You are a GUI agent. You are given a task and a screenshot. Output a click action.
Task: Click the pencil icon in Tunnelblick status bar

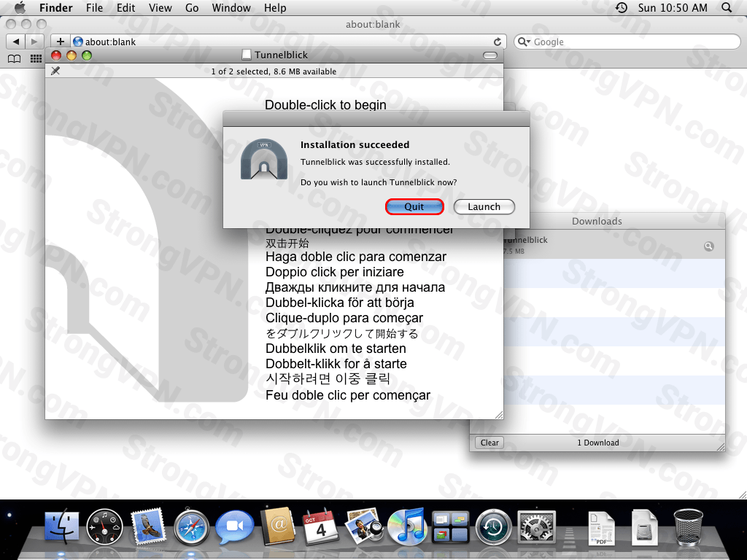coord(55,71)
